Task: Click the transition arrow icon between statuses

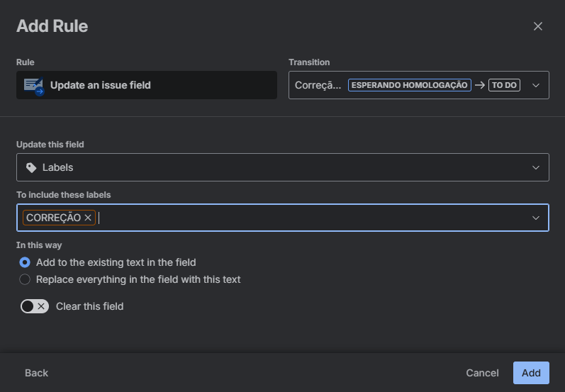Action: (480, 85)
